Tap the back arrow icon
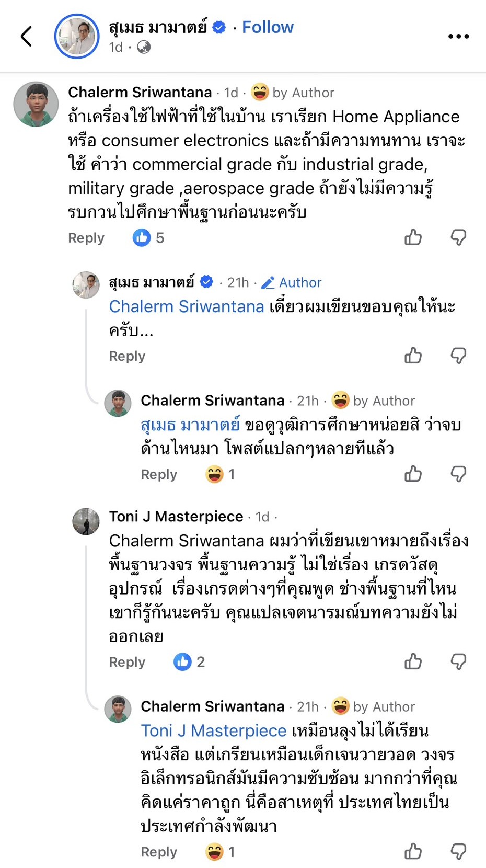This screenshot has height=868, width=486. click(27, 36)
